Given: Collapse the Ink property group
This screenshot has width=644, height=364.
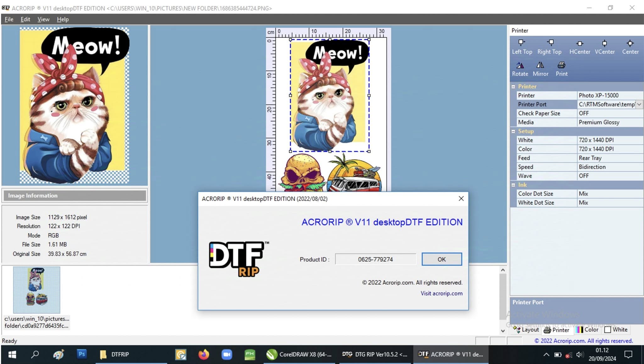Looking at the screenshot, I should tap(513, 185).
